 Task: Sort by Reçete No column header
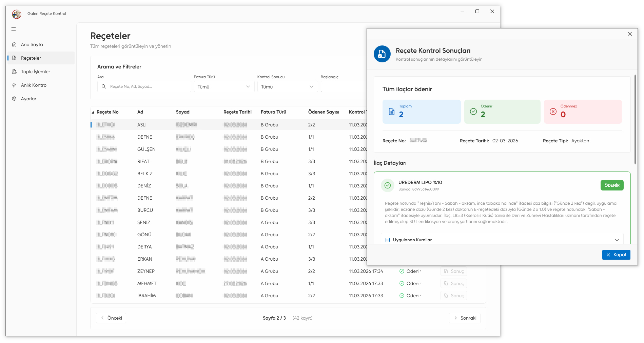(108, 112)
